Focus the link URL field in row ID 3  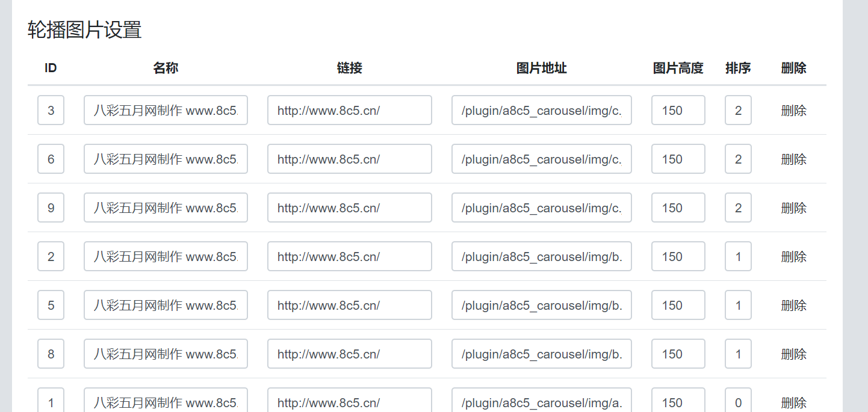point(350,110)
